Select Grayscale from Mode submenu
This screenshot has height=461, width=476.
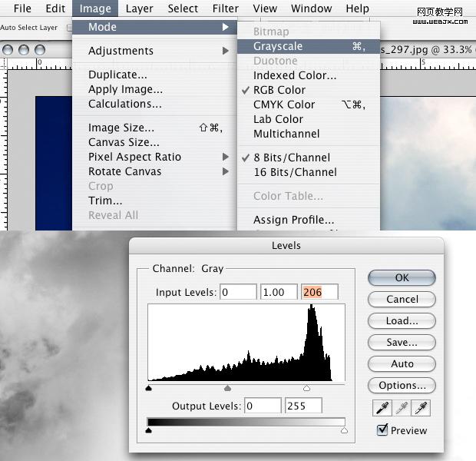tap(309, 47)
